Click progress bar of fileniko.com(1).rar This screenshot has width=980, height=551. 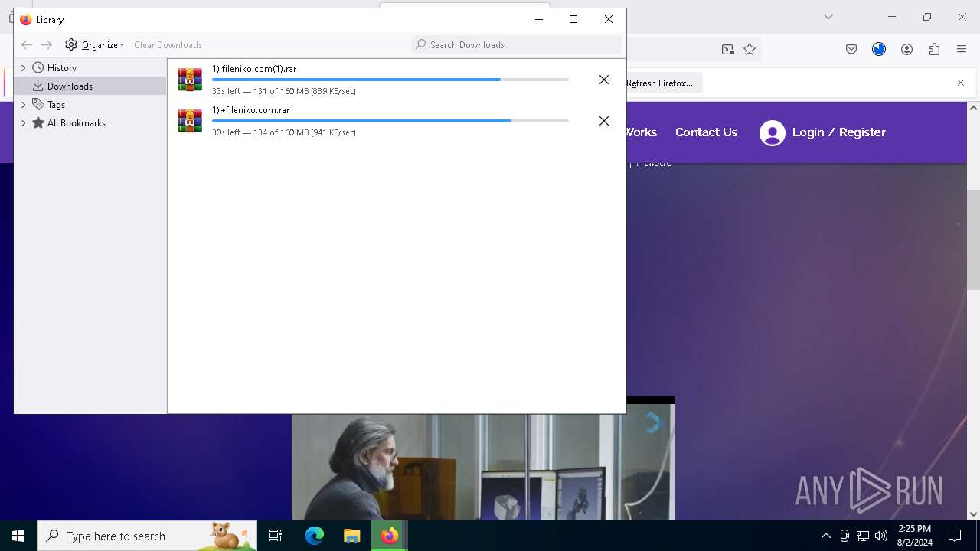390,80
